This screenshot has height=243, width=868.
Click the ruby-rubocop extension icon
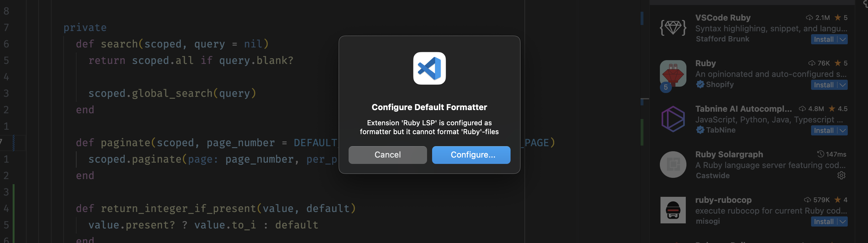(673, 210)
